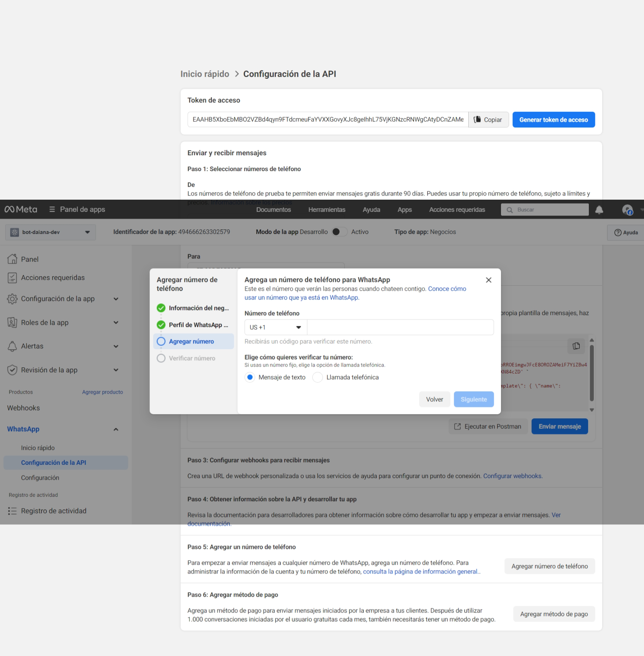Expand Configuración de la app section
644x656 pixels.
116,299
